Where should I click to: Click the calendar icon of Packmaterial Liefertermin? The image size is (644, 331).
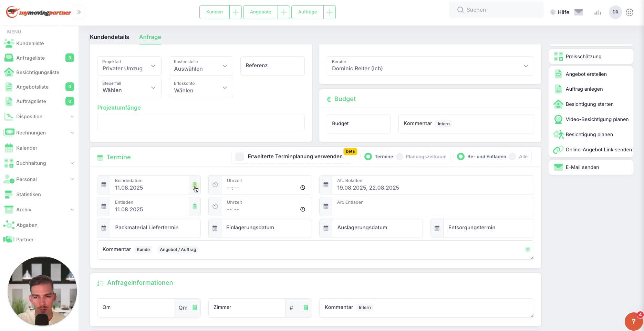[104, 228]
